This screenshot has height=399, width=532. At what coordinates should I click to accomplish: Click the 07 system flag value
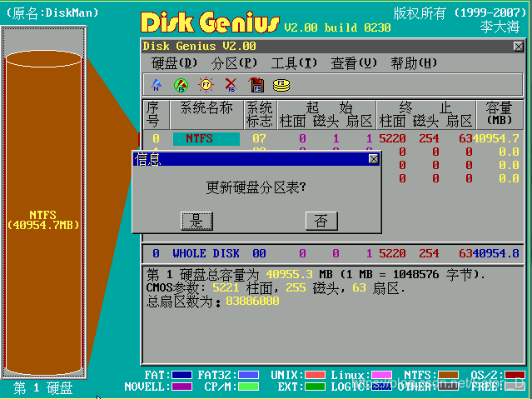point(259,138)
